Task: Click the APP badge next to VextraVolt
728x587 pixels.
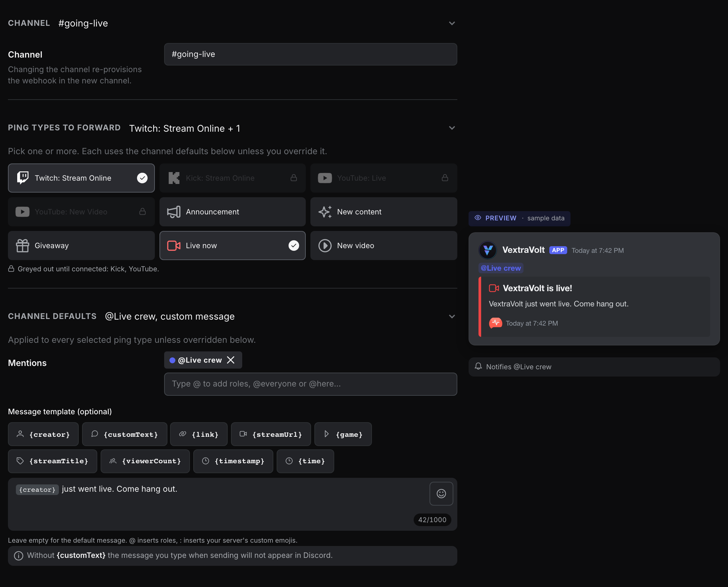Action: [x=558, y=250]
